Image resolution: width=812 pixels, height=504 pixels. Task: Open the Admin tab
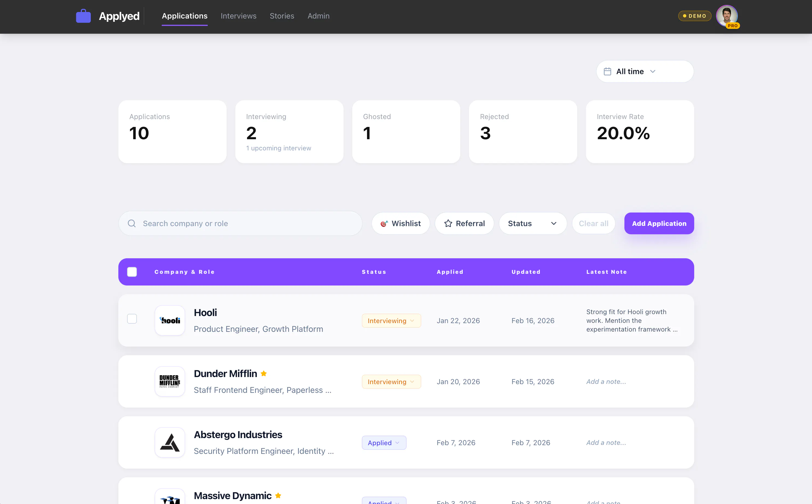click(318, 16)
